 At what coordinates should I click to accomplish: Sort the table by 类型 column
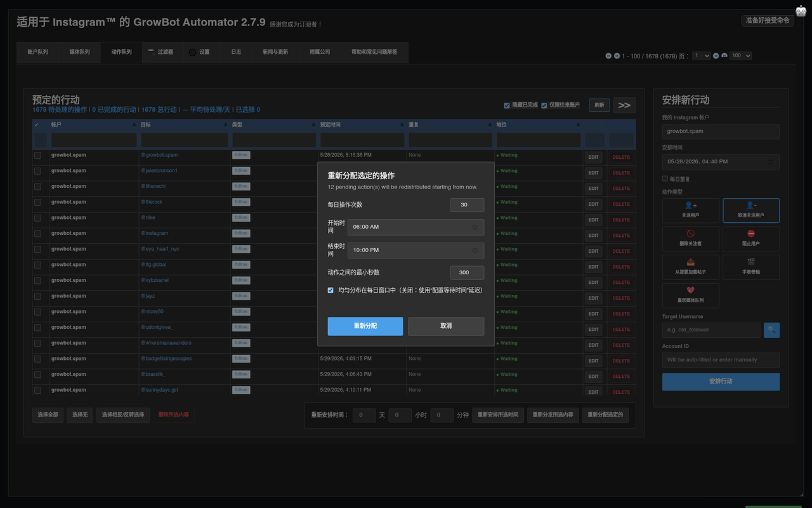pos(274,125)
